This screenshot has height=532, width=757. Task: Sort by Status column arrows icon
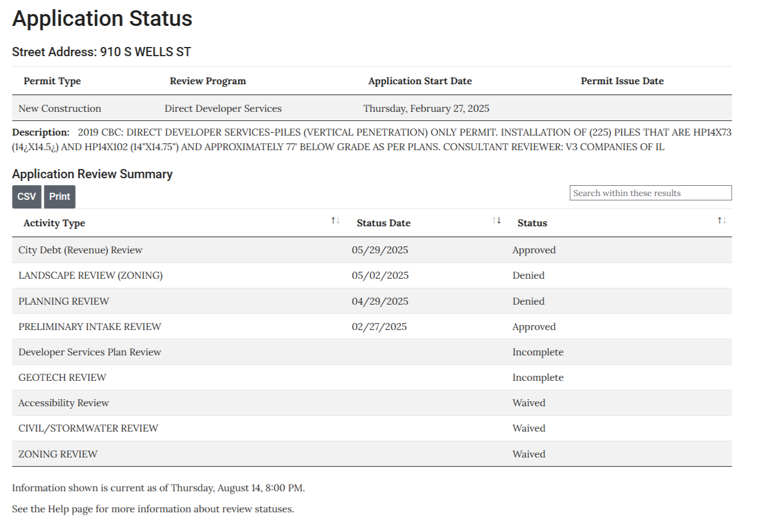[x=722, y=220]
